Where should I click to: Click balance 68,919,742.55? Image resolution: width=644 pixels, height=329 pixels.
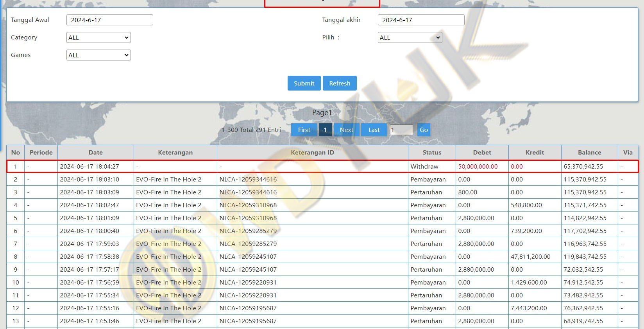tap(583, 321)
